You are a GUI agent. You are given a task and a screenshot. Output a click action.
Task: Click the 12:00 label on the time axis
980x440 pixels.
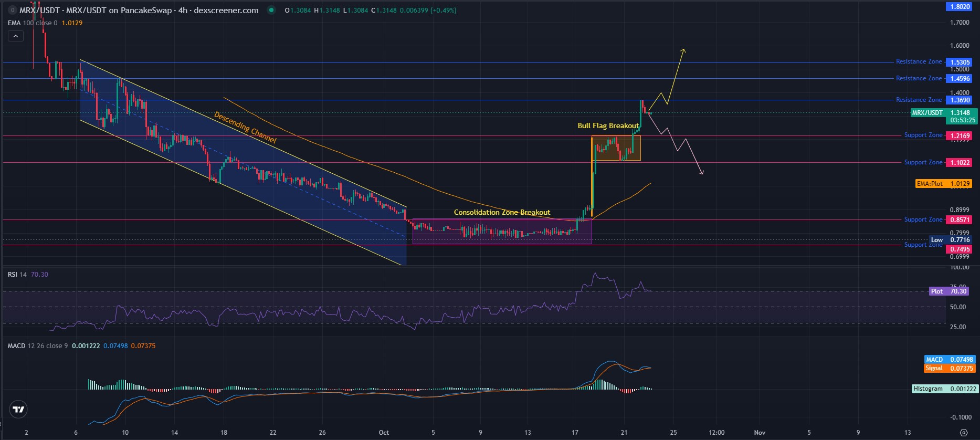716,433
